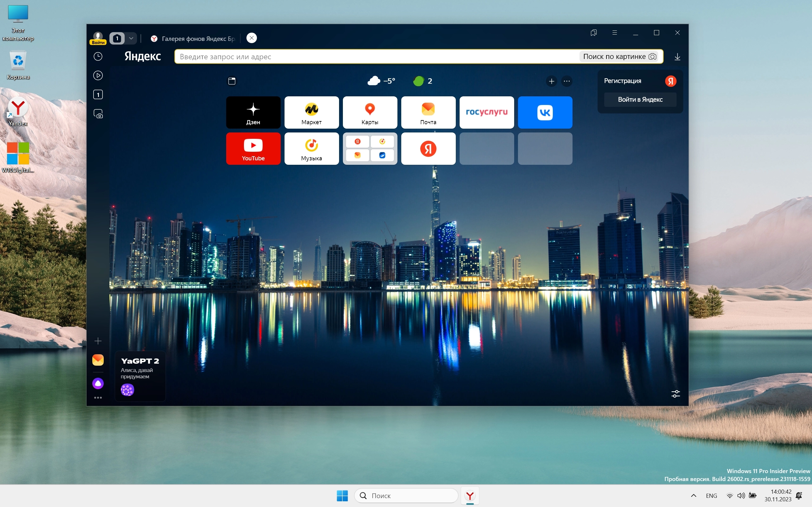Click the Войти в Яндекс button

tap(640, 99)
